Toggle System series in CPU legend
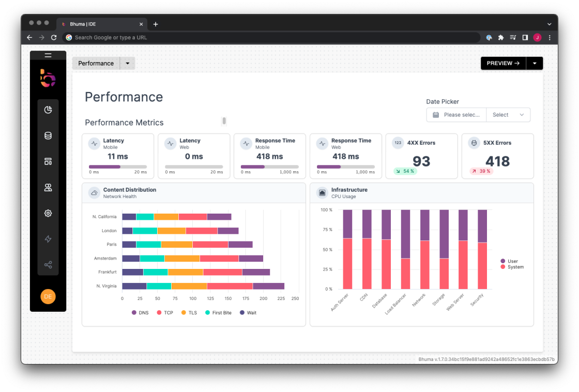Viewport: 579px width, 392px height. pos(512,267)
